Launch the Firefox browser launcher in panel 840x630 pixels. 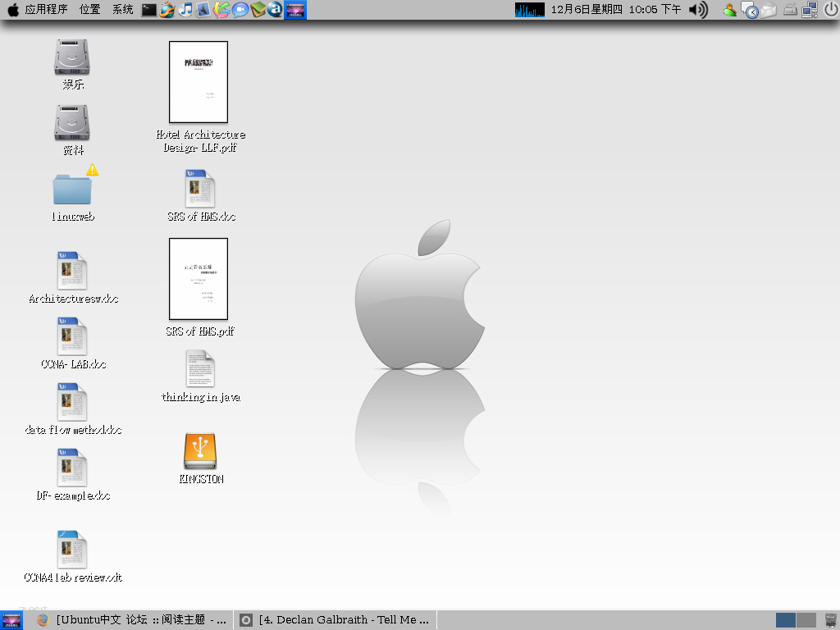coord(167,10)
